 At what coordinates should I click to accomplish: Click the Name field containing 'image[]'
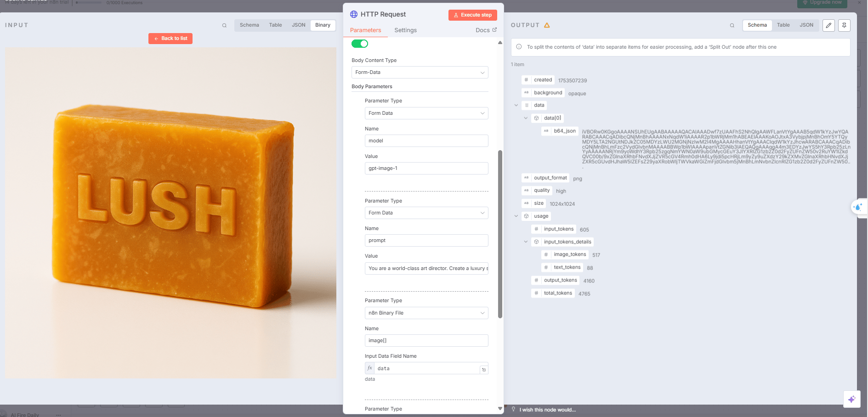426,341
